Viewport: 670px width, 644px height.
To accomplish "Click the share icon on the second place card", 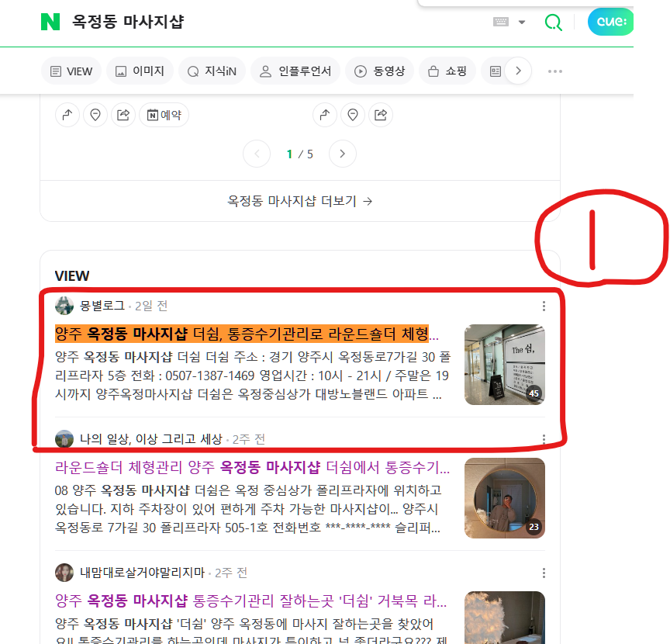I will pyautogui.click(x=380, y=115).
